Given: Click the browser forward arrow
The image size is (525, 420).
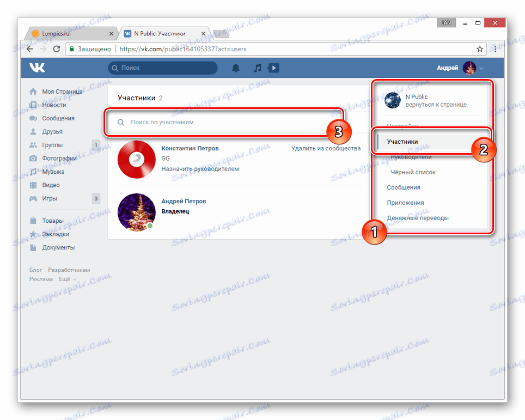Looking at the screenshot, I should [43, 49].
